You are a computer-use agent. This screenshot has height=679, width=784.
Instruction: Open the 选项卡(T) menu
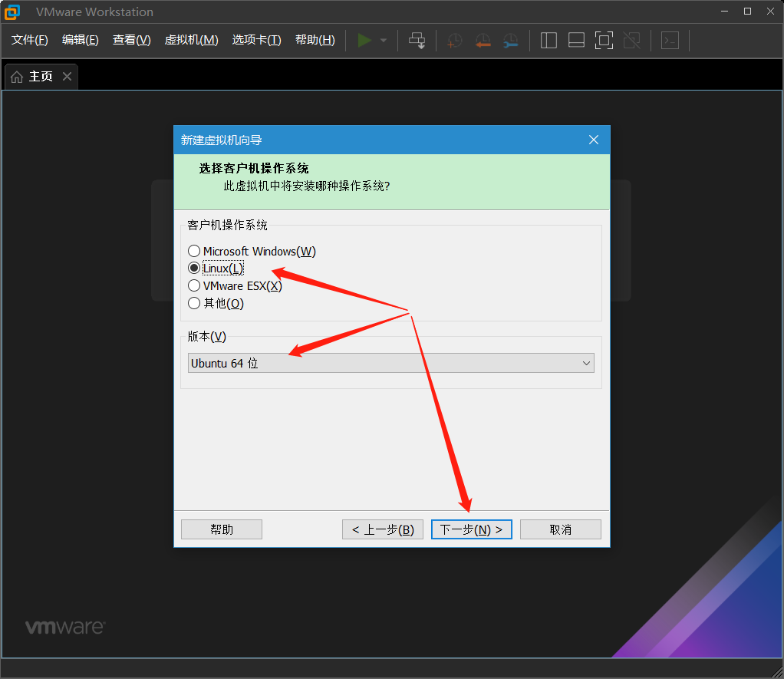click(256, 40)
